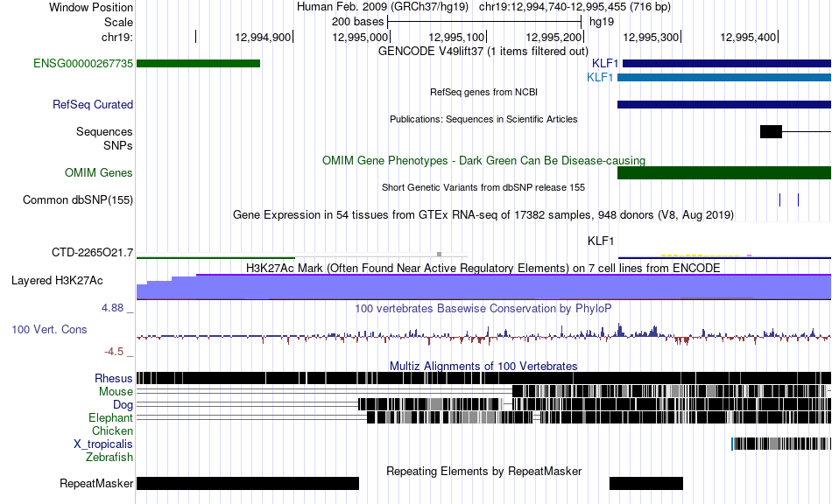Open RefSeq genes from NCBI title

tap(483, 92)
